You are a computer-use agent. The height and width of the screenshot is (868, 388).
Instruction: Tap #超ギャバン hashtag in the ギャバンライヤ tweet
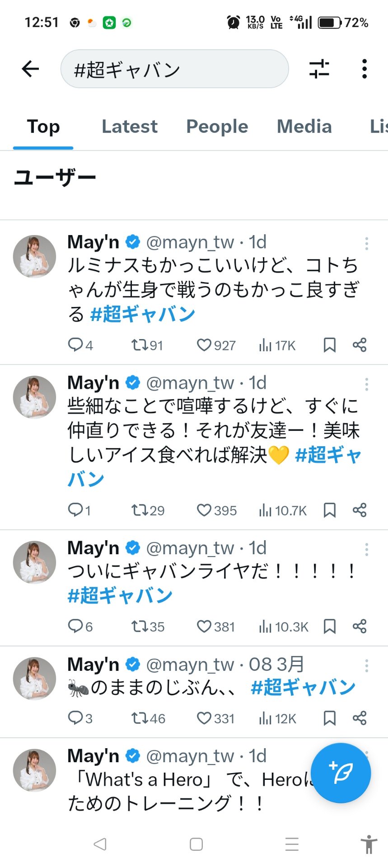tap(120, 595)
